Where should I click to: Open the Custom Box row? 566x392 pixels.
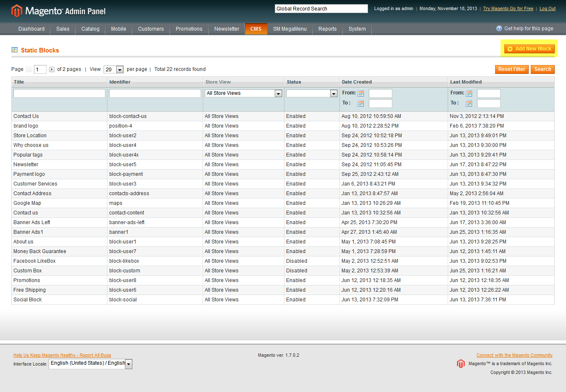pos(283,271)
